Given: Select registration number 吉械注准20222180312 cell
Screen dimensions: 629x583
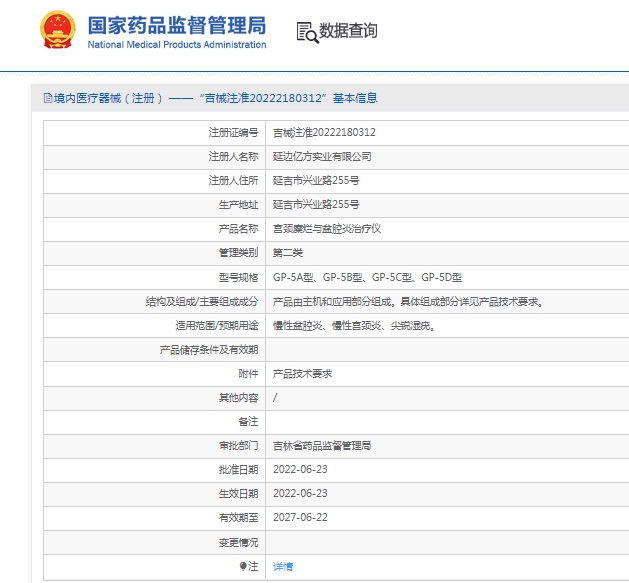Looking at the screenshot, I should [324, 132].
